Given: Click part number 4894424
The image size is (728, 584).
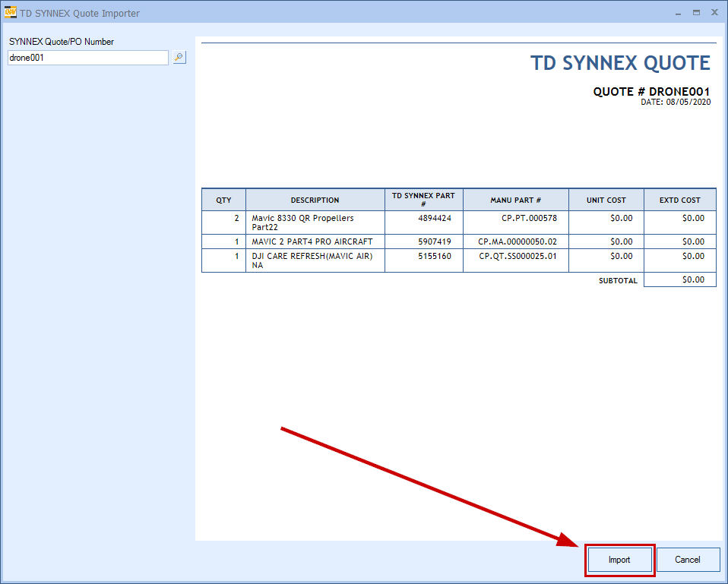Looking at the screenshot, I should tap(435, 218).
